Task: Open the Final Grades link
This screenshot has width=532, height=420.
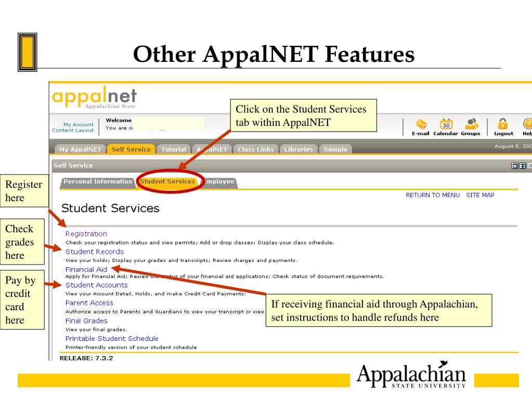Action: (86, 321)
